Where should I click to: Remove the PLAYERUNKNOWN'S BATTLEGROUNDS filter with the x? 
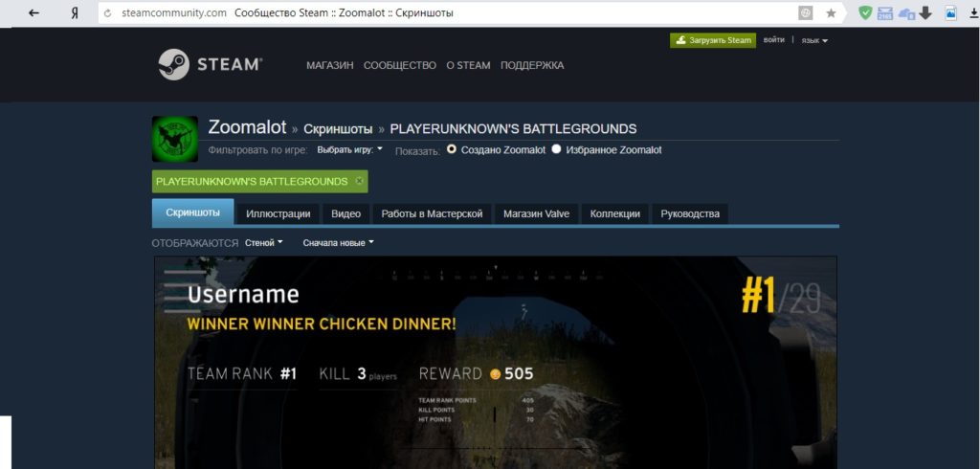tap(359, 181)
